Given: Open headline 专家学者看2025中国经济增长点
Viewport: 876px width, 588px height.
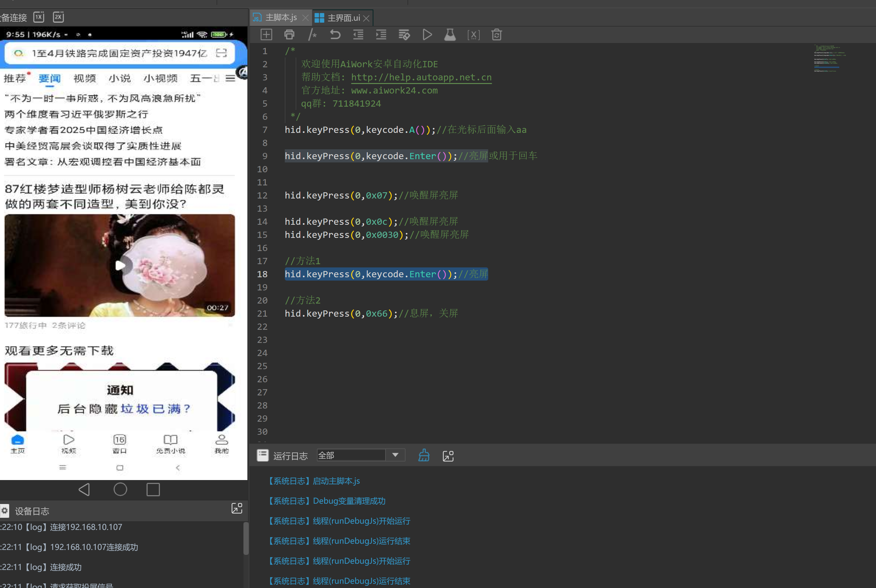Looking at the screenshot, I should (x=84, y=130).
